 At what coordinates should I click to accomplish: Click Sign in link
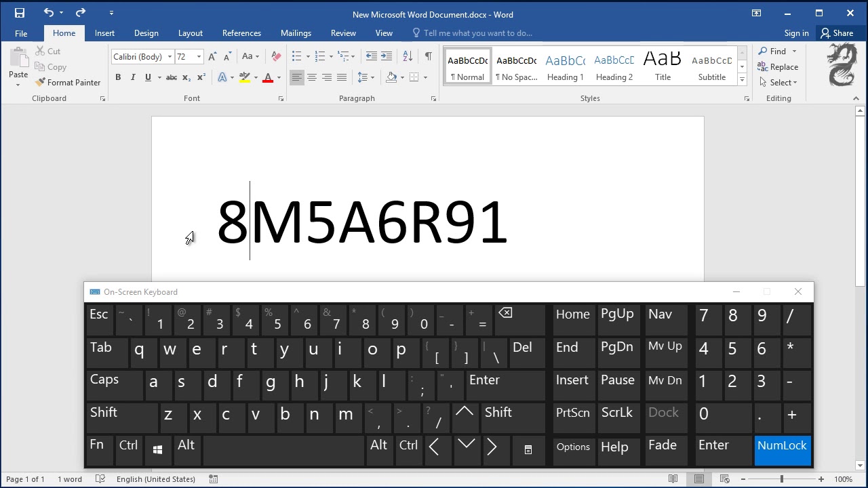tap(796, 33)
